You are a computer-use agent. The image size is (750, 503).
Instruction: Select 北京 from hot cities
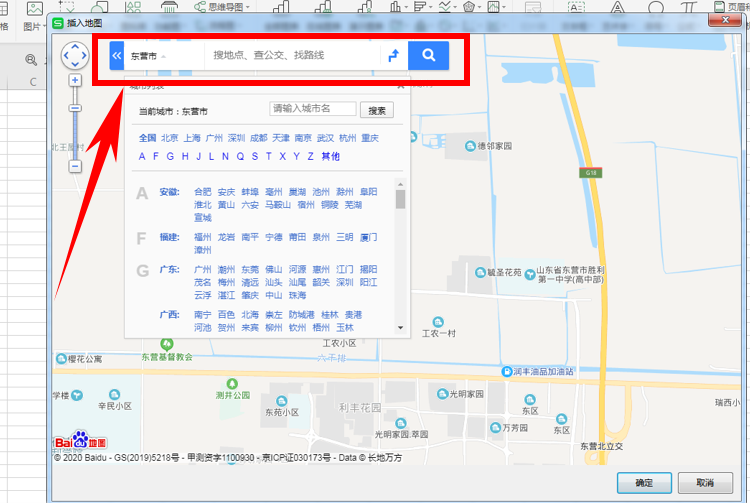tap(170, 138)
